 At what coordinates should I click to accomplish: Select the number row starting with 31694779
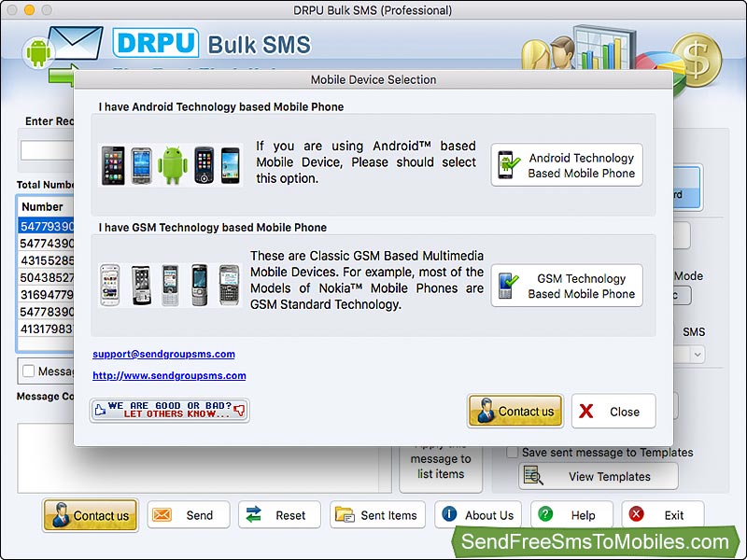coord(46,295)
